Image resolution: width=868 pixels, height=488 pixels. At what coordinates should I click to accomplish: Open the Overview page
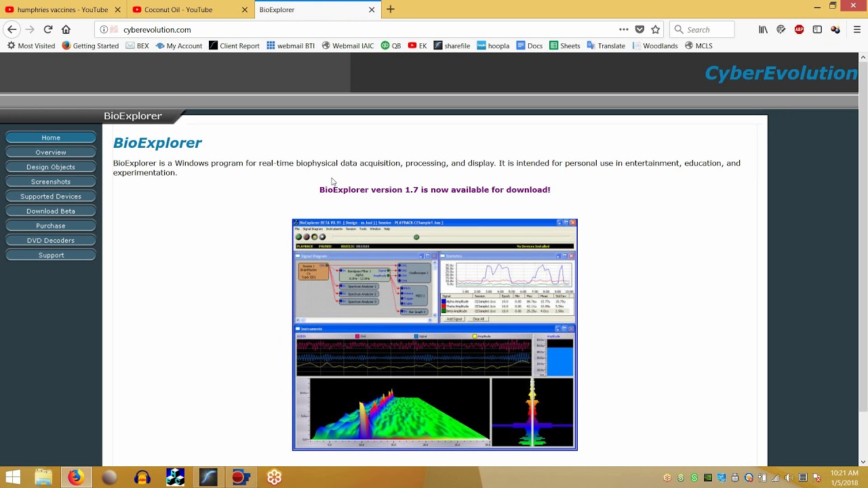tap(51, 152)
